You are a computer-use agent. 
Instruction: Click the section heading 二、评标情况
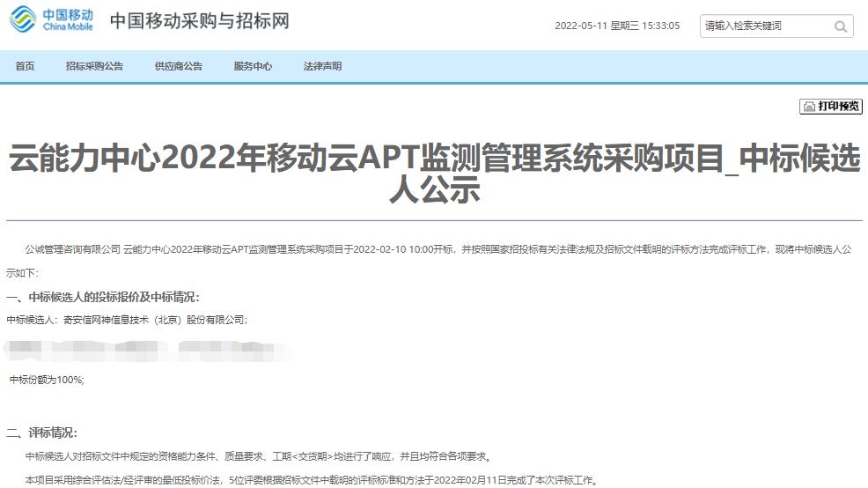(x=42, y=433)
